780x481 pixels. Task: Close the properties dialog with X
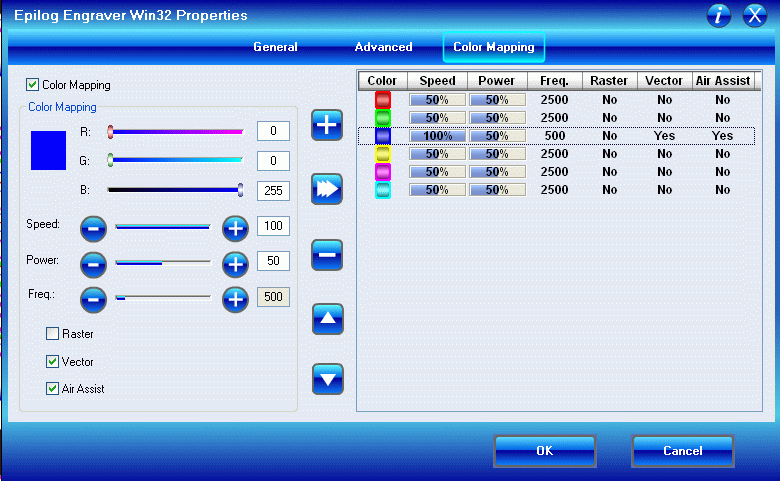click(755, 15)
